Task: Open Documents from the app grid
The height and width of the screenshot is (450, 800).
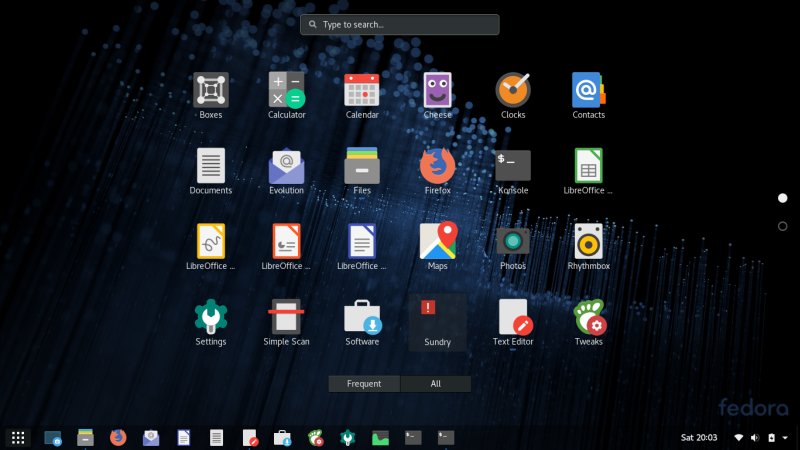Action: pos(211,171)
